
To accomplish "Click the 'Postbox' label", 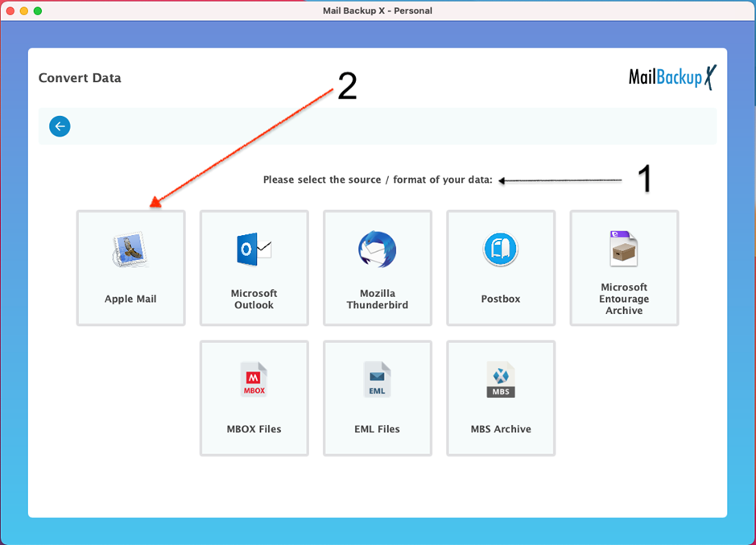I will (x=501, y=299).
